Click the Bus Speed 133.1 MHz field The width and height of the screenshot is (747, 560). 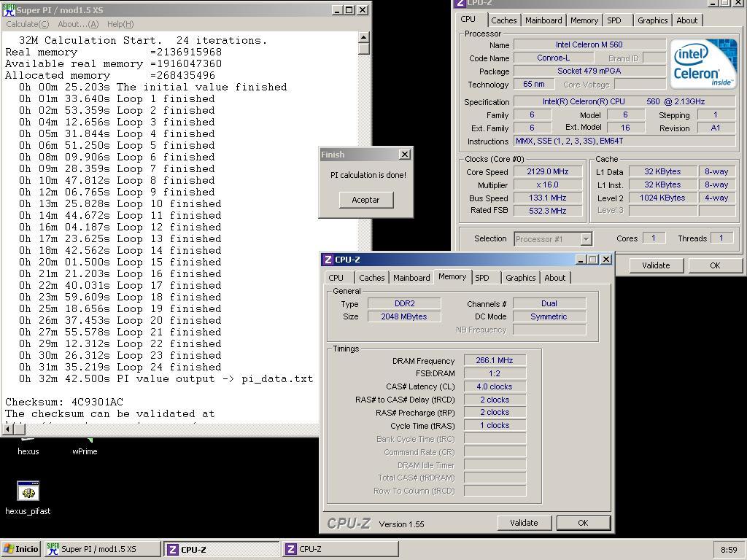[x=547, y=198]
